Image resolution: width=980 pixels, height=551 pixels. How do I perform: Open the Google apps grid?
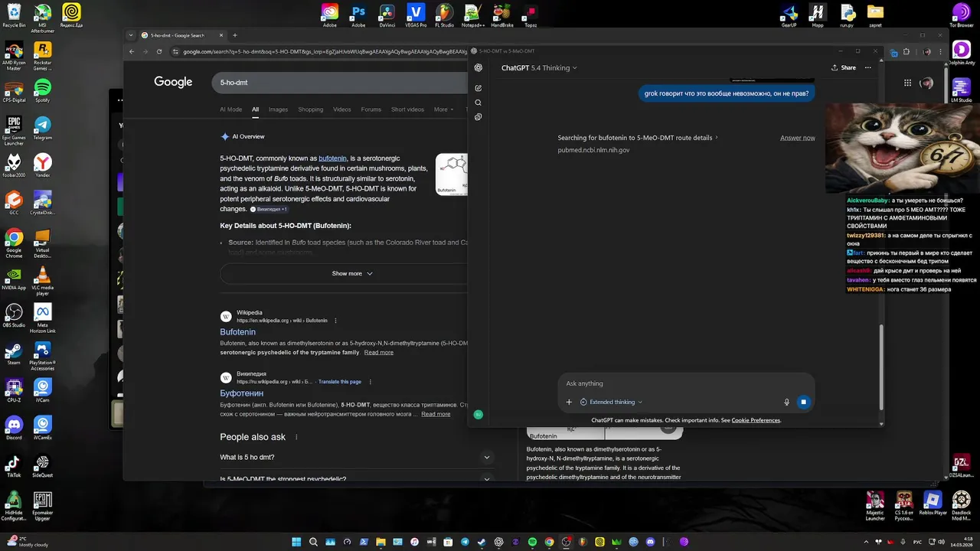coord(907,83)
